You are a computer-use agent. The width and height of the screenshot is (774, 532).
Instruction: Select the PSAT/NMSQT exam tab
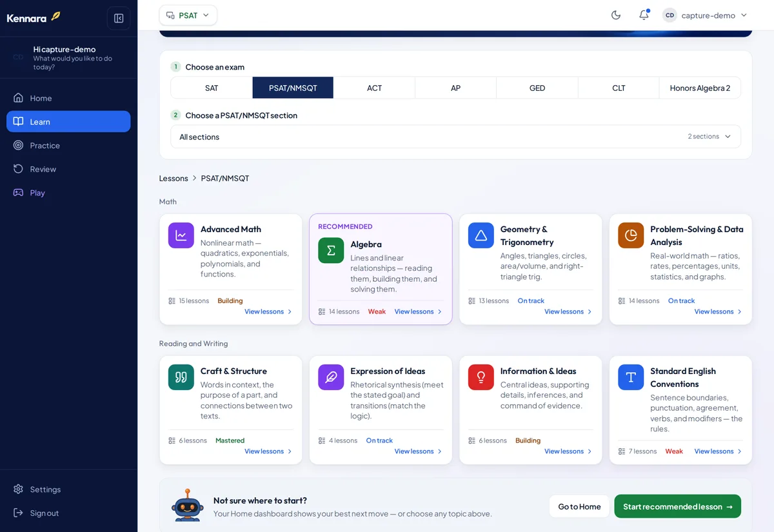(293, 88)
